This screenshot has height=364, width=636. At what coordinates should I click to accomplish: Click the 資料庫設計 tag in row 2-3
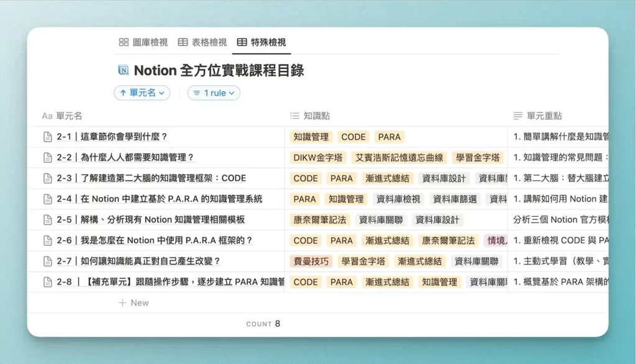(444, 178)
